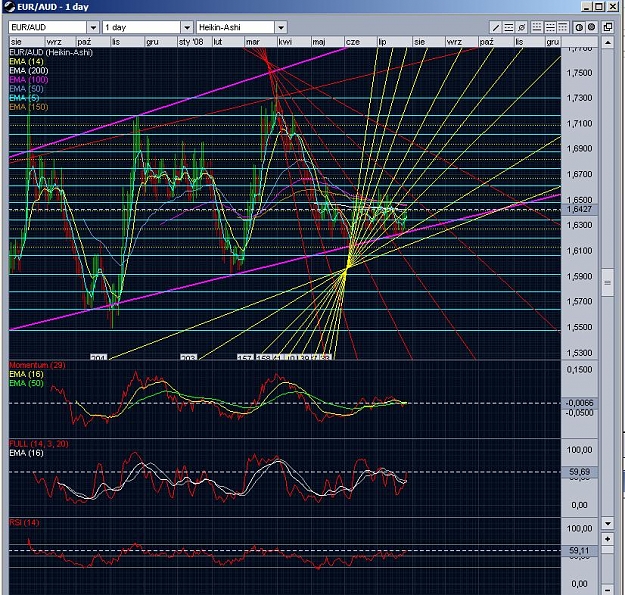
Task: Click the half-filled circle toolbar icon
Action: (x=579, y=27)
